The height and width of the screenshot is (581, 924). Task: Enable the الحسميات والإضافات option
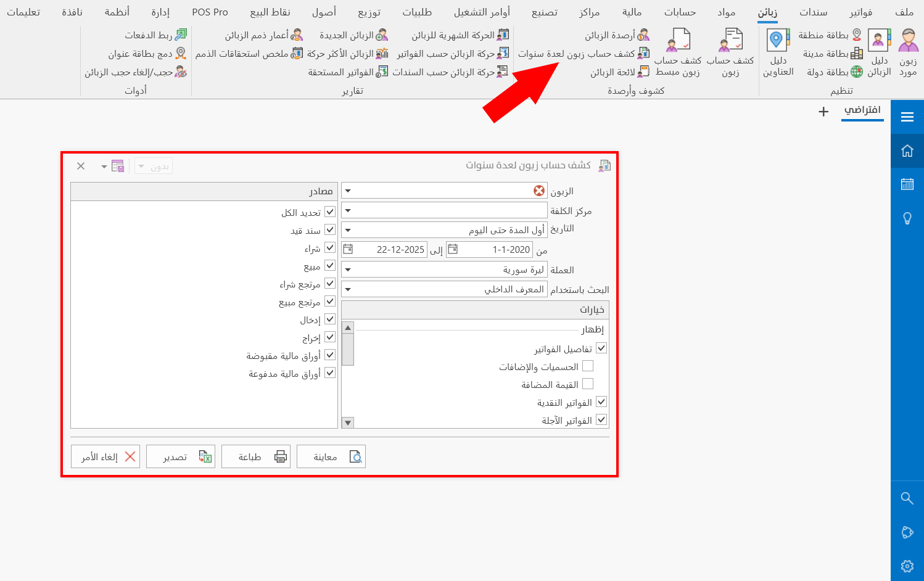588,365
